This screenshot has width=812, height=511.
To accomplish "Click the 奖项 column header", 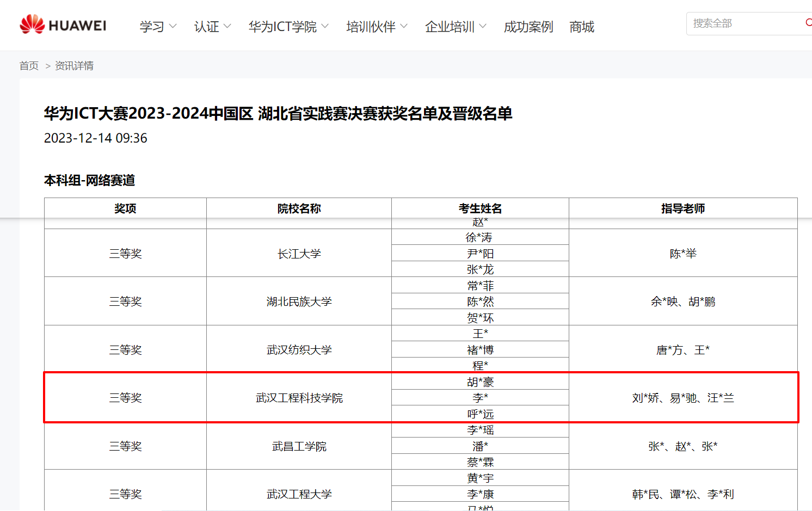I will (x=125, y=208).
